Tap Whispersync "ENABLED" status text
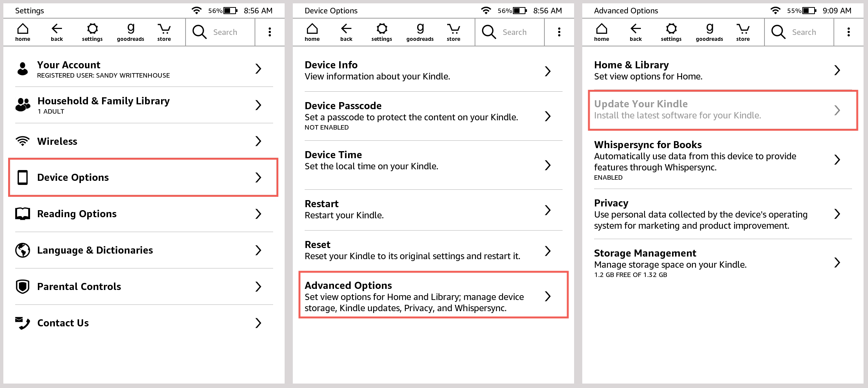Screen dimensions: 868x388 point(608,177)
